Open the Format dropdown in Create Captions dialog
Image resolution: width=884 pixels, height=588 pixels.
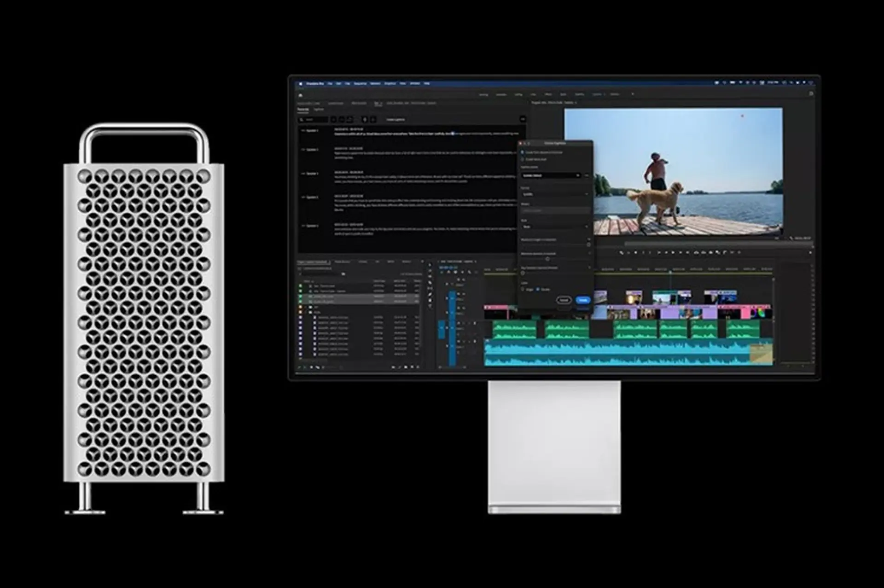[x=555, y=194]
